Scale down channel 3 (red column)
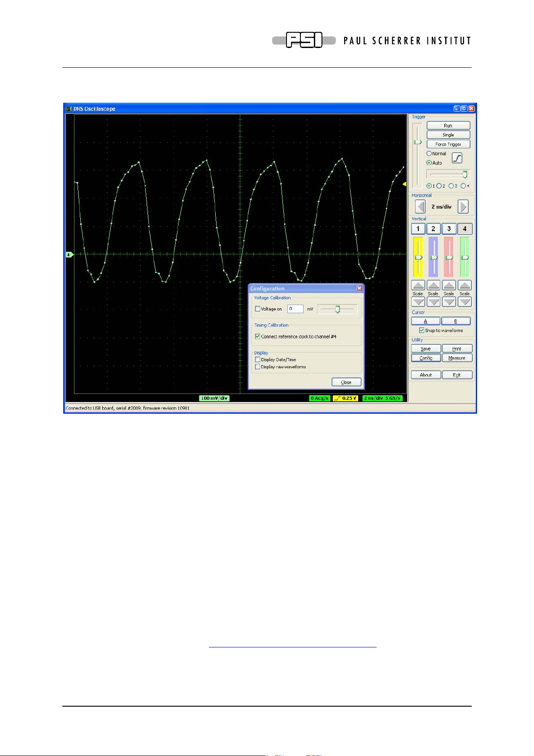This screenshot has height=756, width=534. tap(449, 302)
